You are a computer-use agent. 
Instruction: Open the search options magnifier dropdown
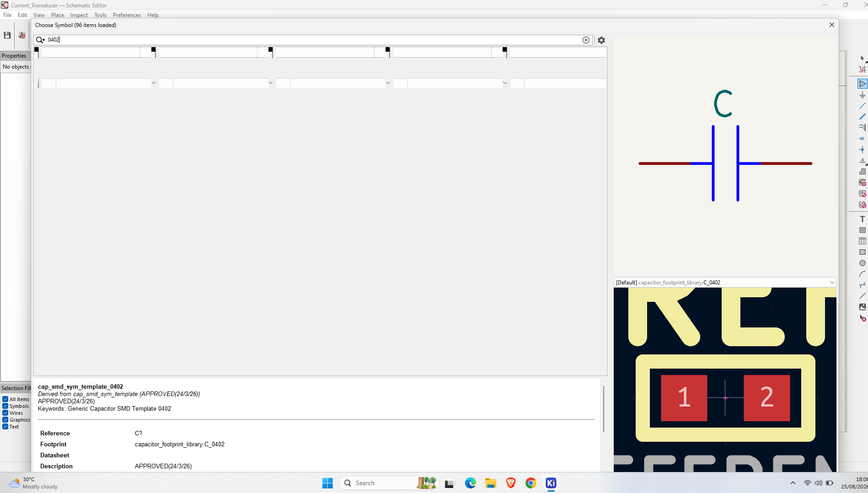41,40
